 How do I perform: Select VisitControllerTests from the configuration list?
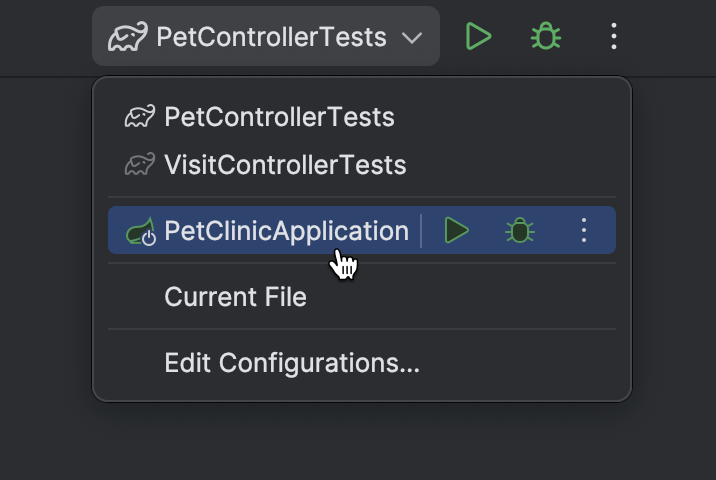(x=285, y=165)
